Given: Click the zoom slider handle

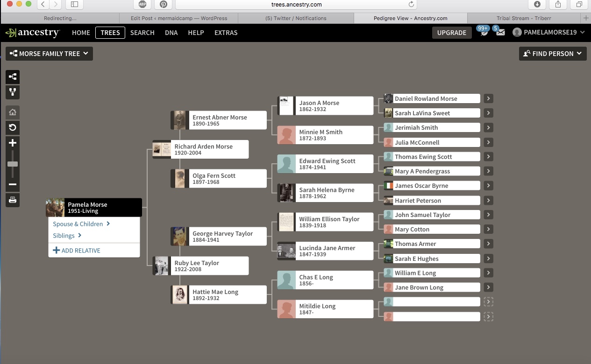Looking at the screenshot, I should tap(13, 164).
